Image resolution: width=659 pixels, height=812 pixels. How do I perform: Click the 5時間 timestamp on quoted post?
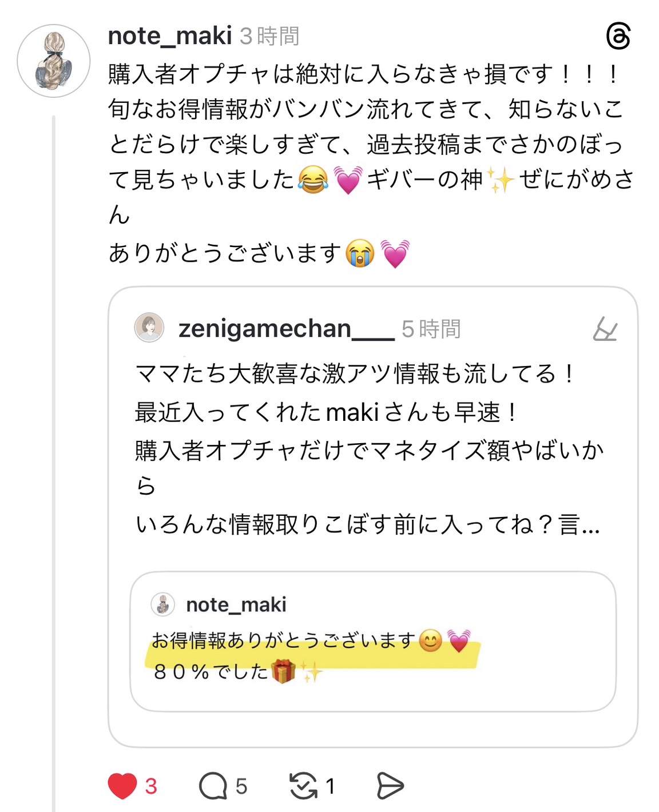(431, 329)
